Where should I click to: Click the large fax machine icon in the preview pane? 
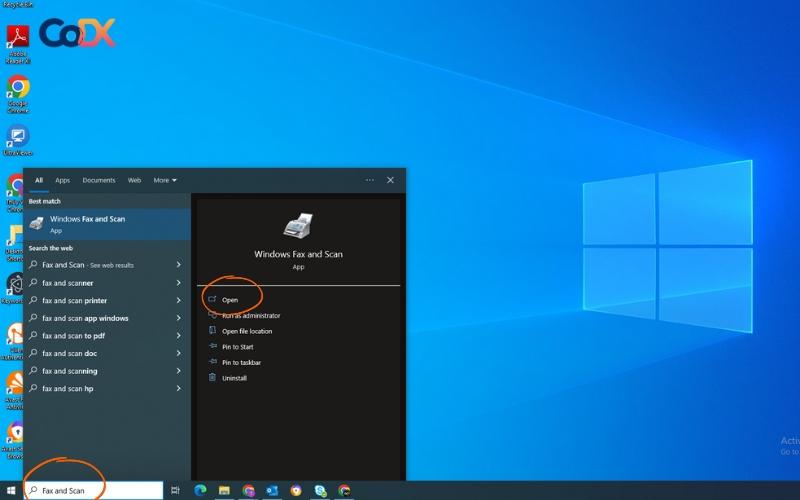coord(298,226)
